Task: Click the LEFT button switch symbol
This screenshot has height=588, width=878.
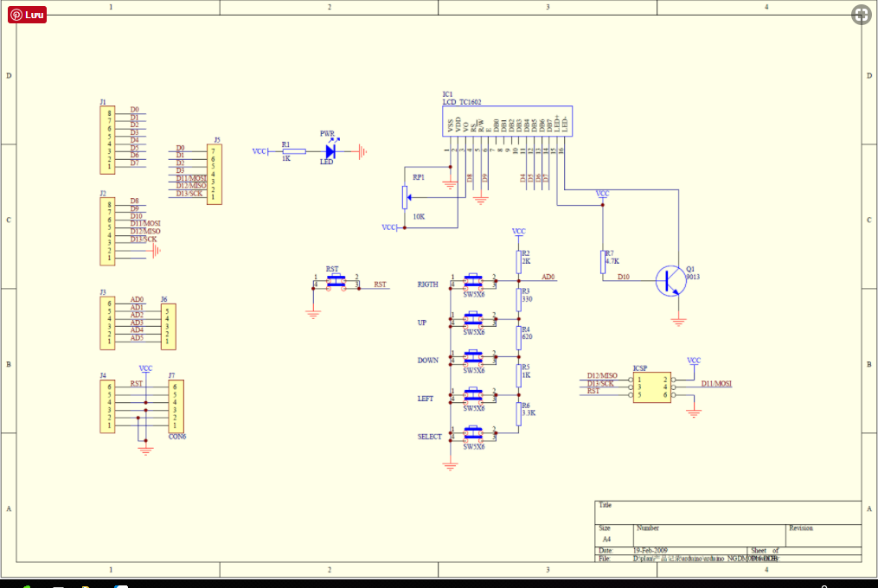Action: [474, 395]
